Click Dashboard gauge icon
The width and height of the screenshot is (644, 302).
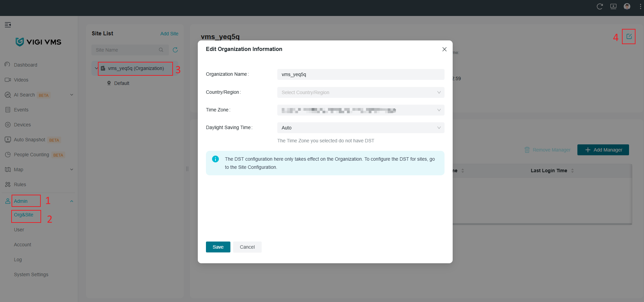pos(7,65)
